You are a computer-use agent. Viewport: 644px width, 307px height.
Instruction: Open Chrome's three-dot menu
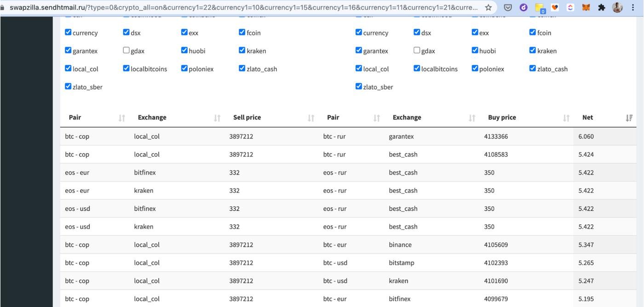tap(633, 7)
